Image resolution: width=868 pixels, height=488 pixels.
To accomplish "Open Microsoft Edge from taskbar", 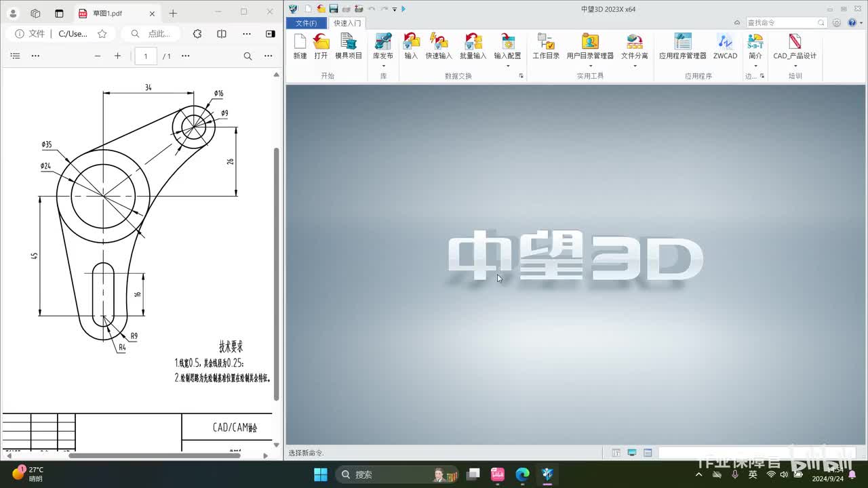I will (x=522, y=474).
